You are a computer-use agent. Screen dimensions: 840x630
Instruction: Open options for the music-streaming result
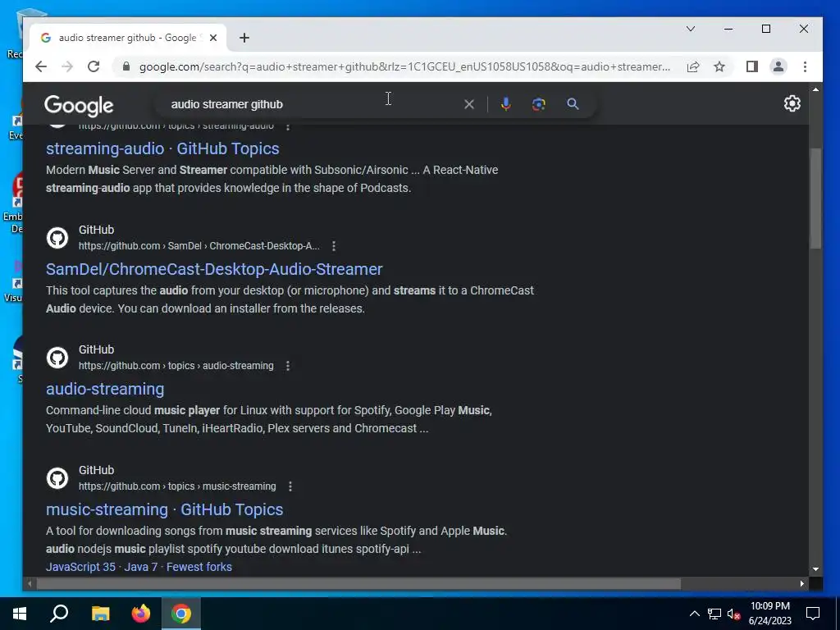pyautogui.click(x=290, y=486)
